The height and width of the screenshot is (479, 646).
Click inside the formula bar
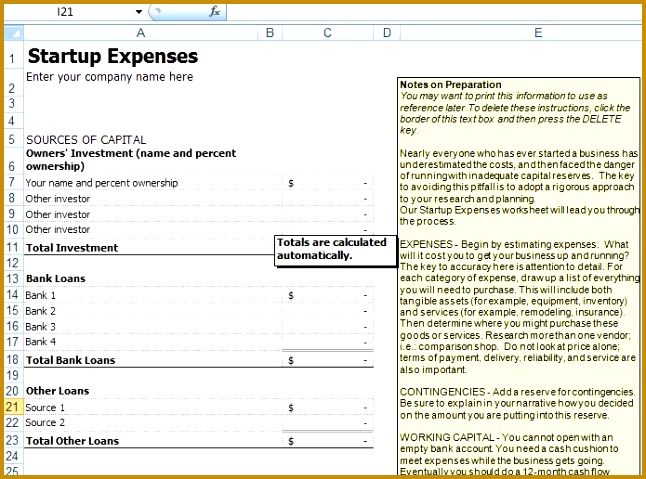click(x=434, y=12)
